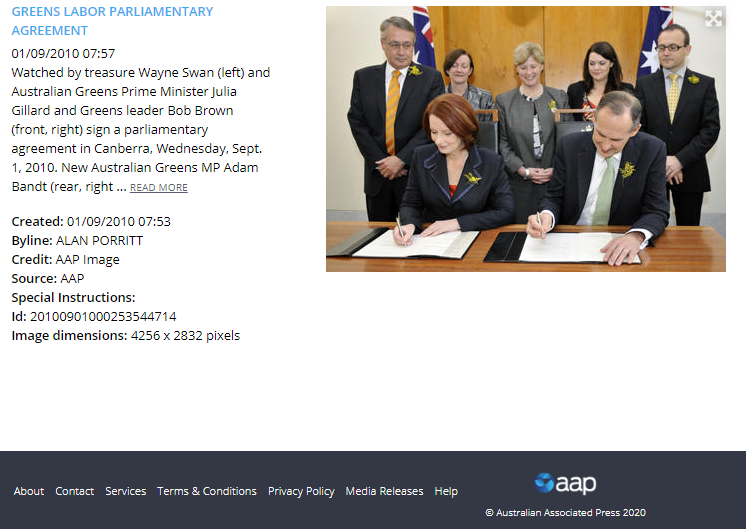Image resolution: width=746 pixels, height=529 pixels.
Task: Click the fullscreen expand icon on photo
Action: (x=713, y=19)
